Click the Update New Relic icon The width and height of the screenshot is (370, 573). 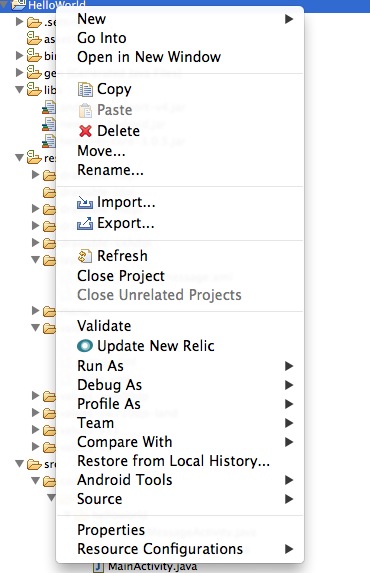[85, 346]
